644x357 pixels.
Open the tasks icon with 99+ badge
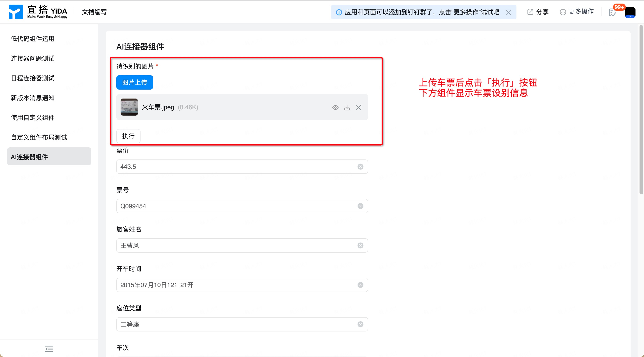click(612, 12)
